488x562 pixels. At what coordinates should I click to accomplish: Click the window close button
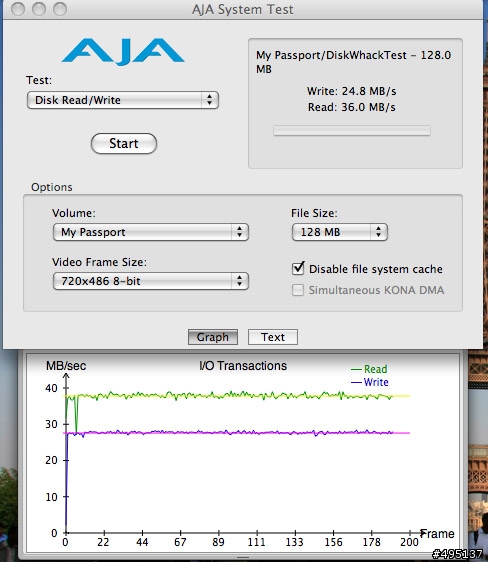(18, 9)
